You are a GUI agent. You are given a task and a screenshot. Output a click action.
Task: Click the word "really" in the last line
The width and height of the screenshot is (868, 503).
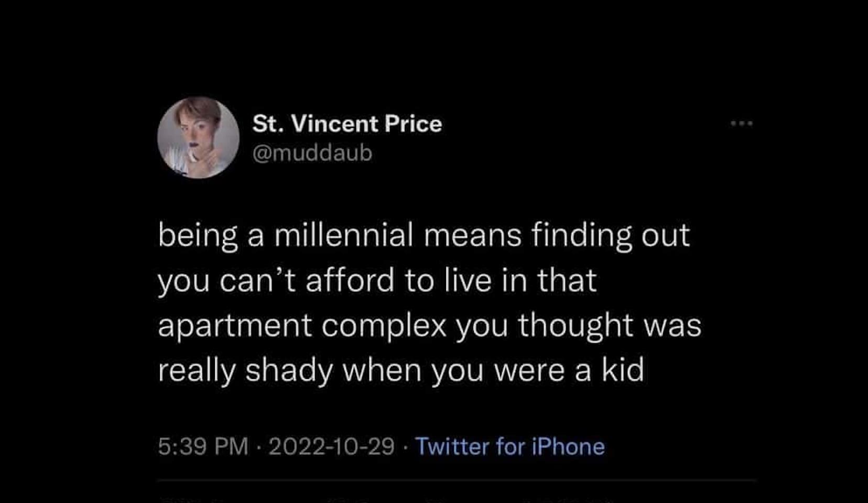(197, 371)
